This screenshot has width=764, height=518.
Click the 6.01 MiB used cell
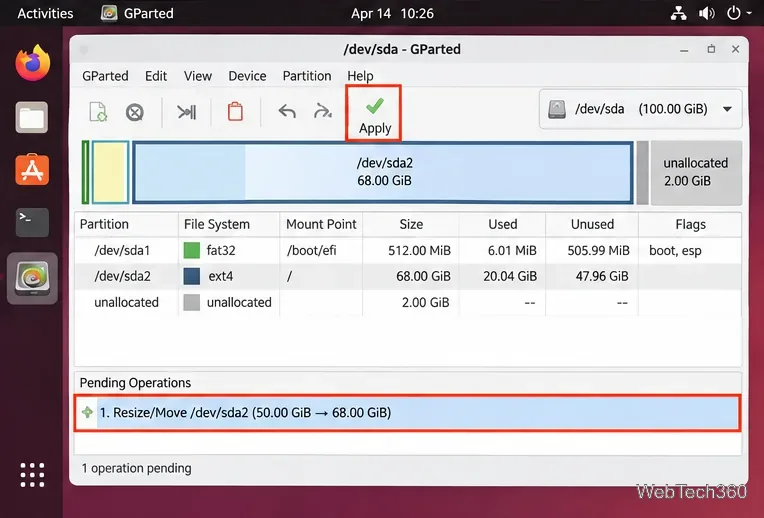pos(512,250)
